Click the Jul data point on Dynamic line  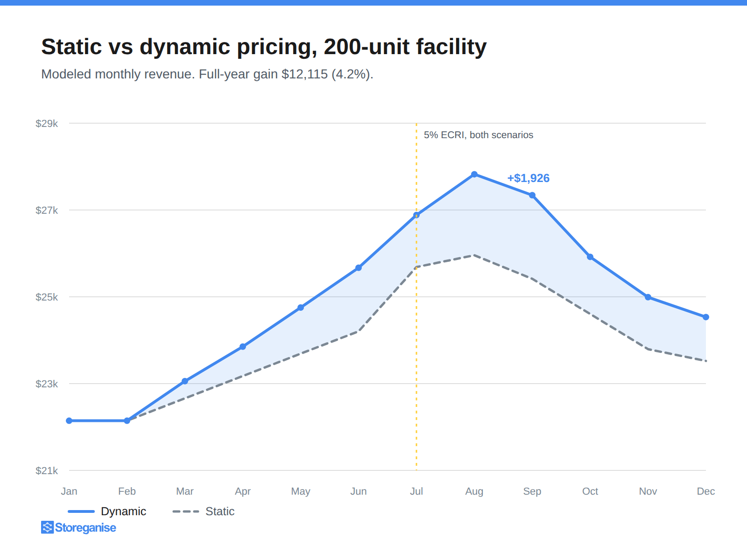point(416,215)
